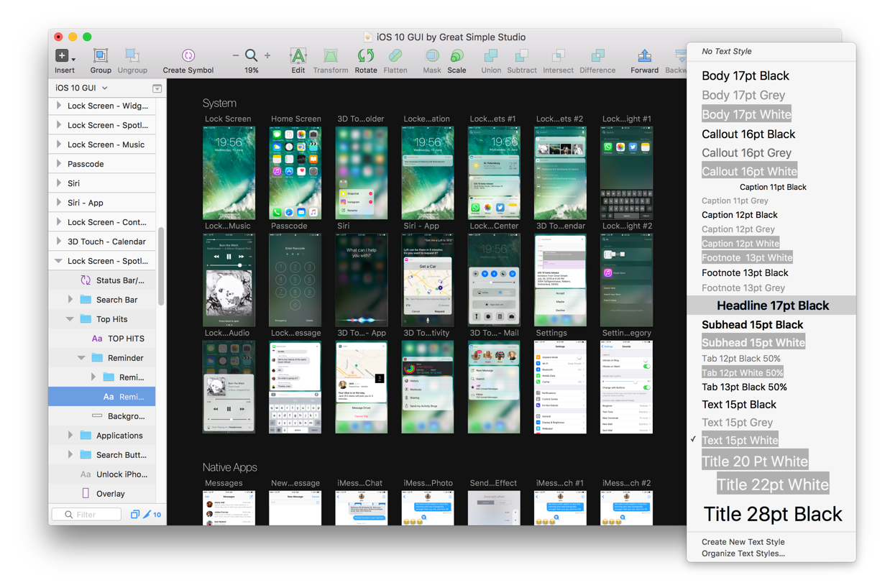Click the Create Symbol icon
This screenshot has width=890, height=588.
188,56
